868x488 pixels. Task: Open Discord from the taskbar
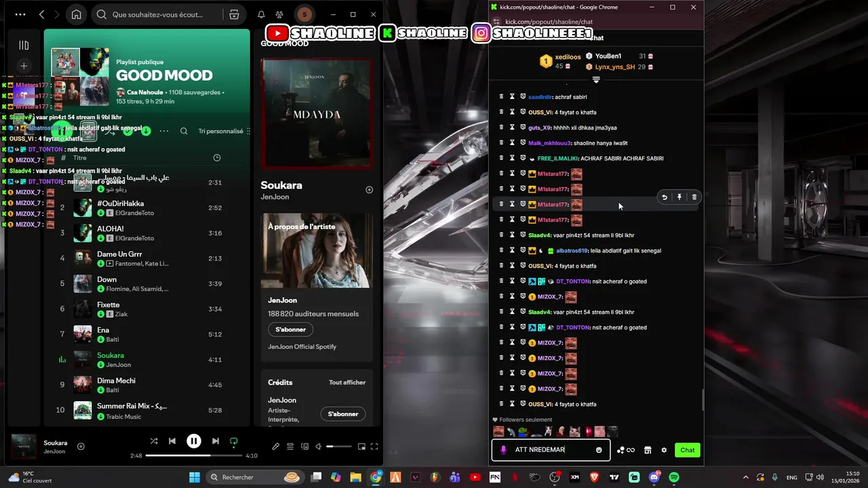[654, 477]
